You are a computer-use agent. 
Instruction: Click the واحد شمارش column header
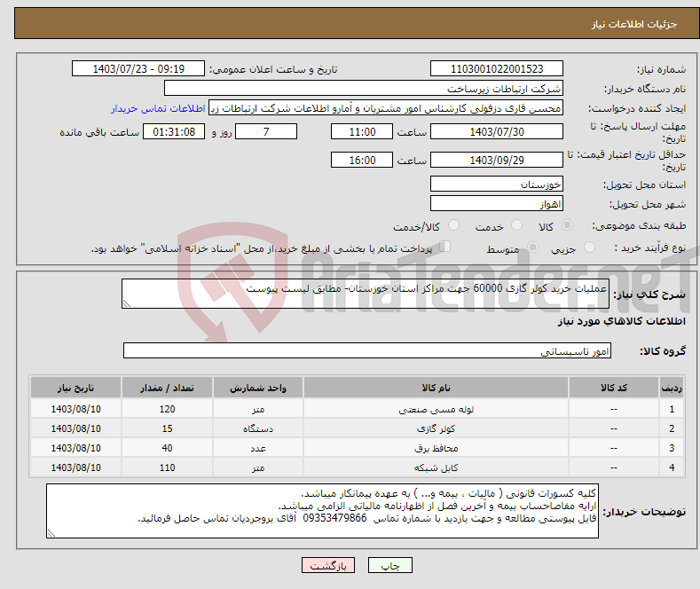258,388
